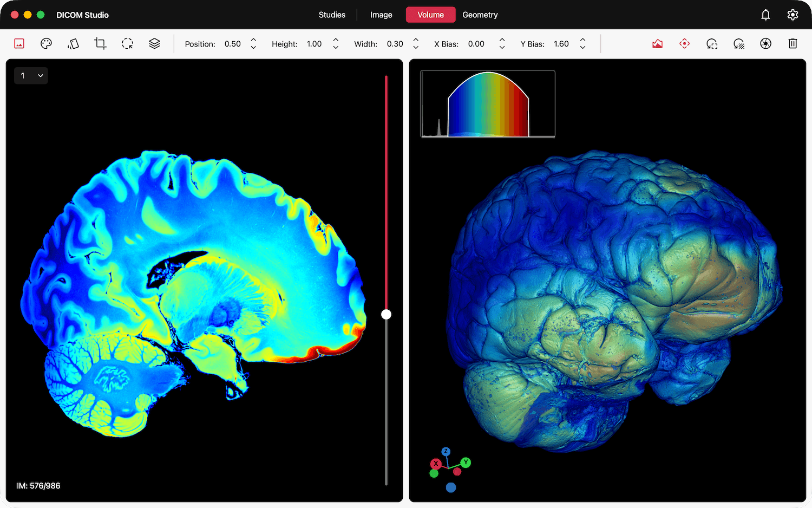Select the crop tool
The image size is (812, 508).
tap(100, 44)
